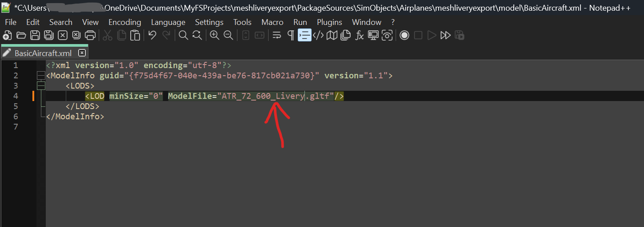644x227 pixels.
Task: Click the Folder as Workspace monitor icon
Action: (373, 36)
